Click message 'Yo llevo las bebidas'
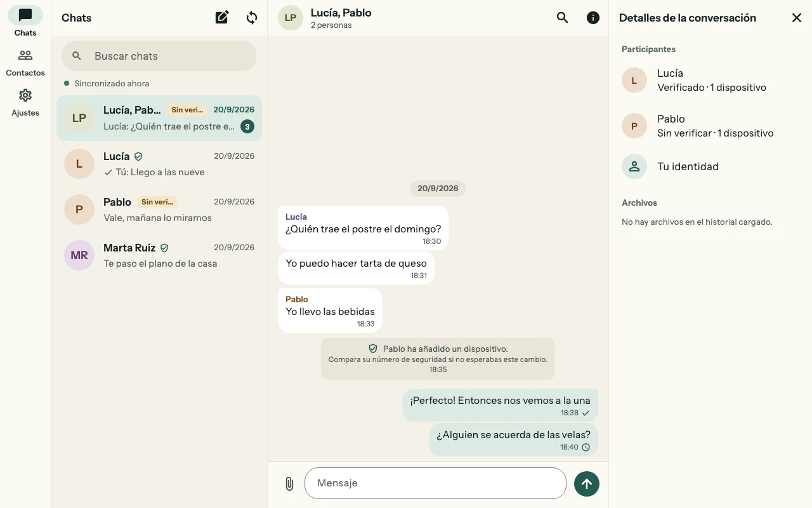812x508 pixels. [x=330, y=311]
